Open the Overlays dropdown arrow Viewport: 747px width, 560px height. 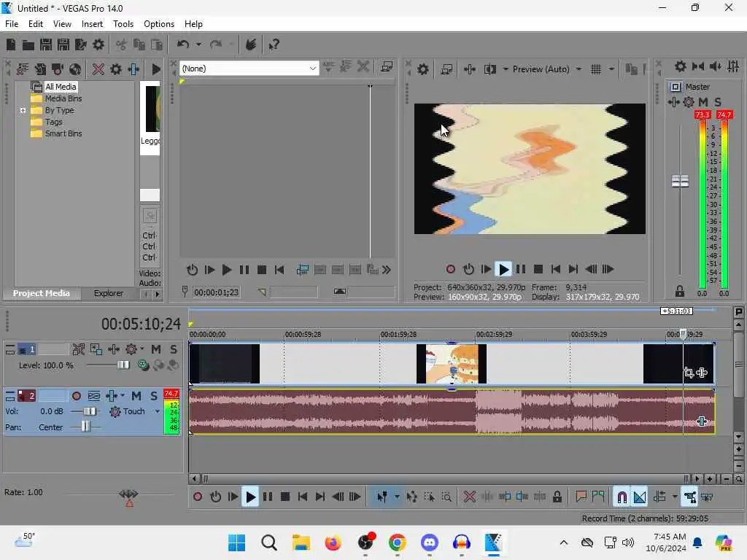(611, 69)
